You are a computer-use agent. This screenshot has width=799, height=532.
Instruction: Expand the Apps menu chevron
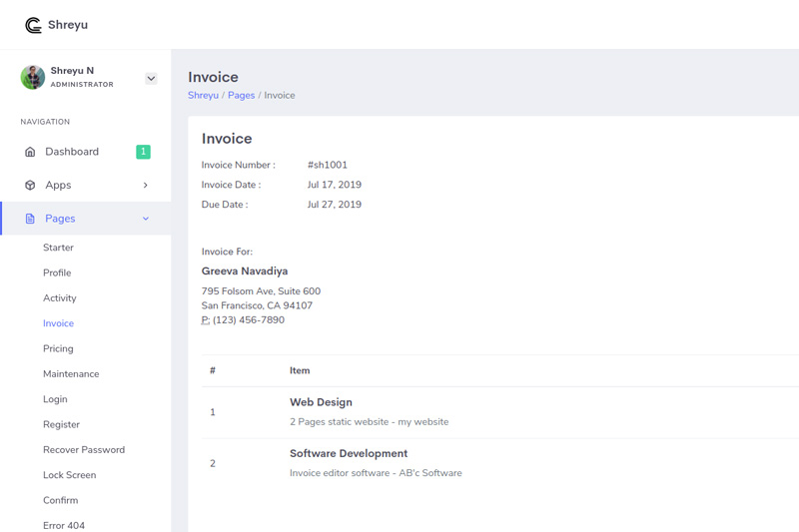(x=146, y=186)
